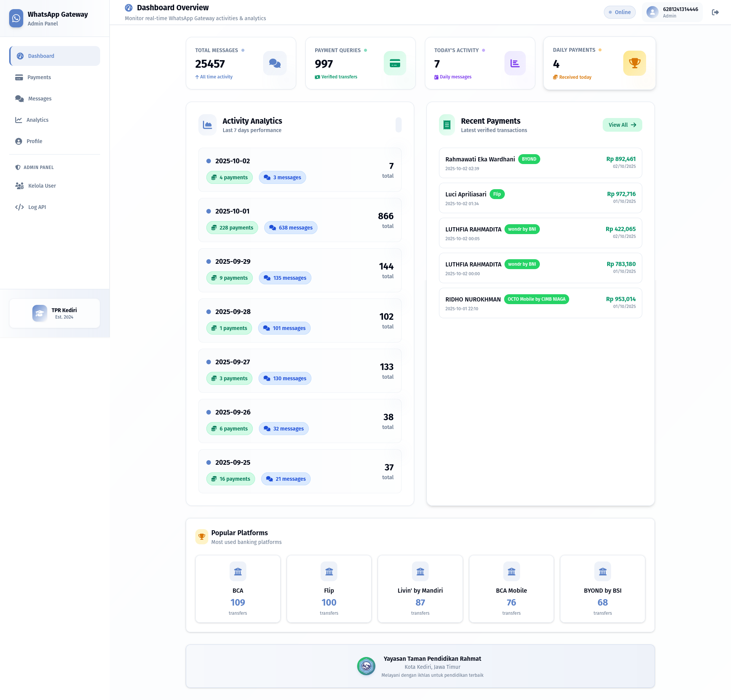731x700 pixels.
Task: Click the BCA bank platform icon
Action: pos(238,571)
